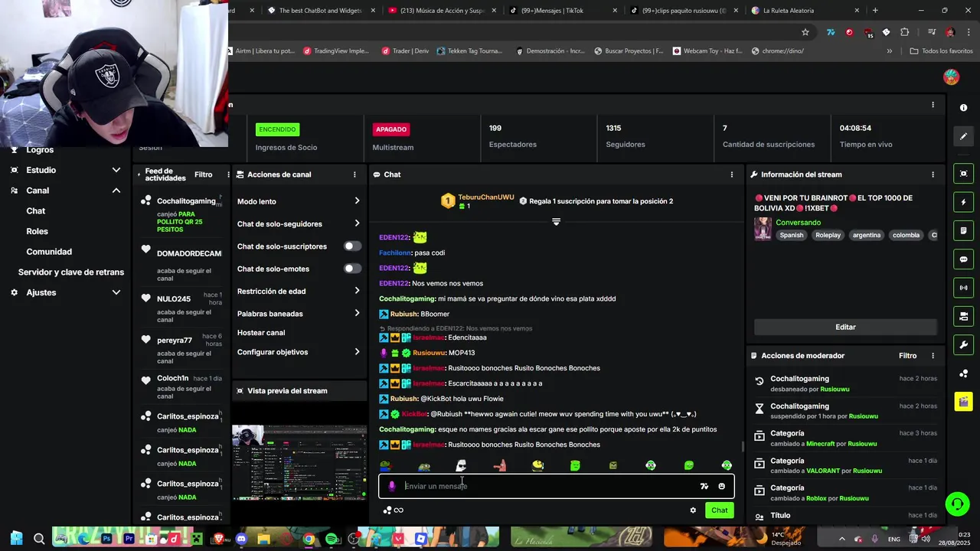The image size is (980, 551).
Task: Toggle the green ENCENDIDO Ingresos de Socio status
Action: [277, 129]
